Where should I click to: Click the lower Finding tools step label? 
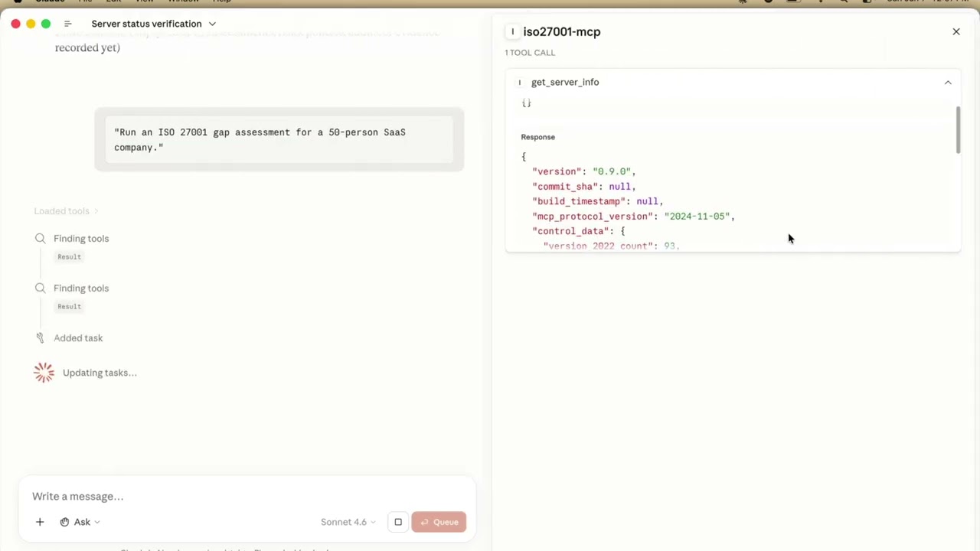pos(81,289)
